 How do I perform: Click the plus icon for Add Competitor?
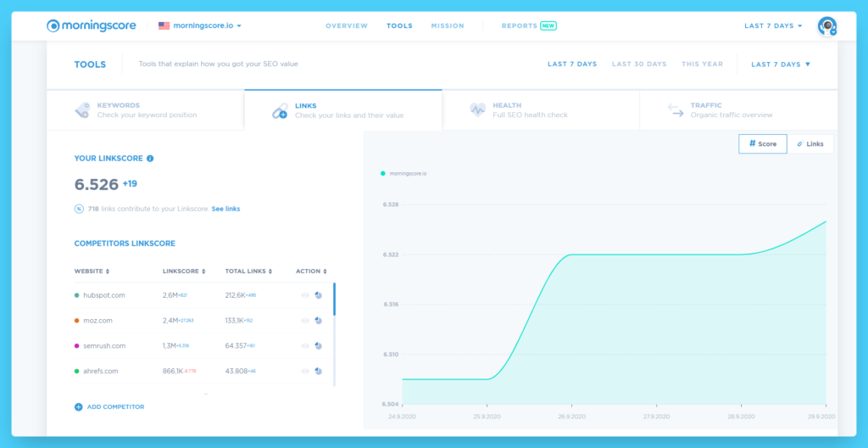(79, 407)
